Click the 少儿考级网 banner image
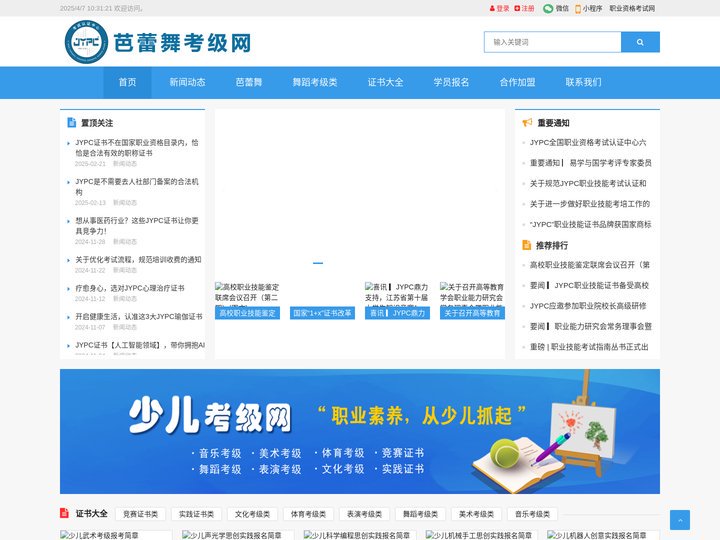The height and width of the screenshot is (540, 720). tap(360, 431)
